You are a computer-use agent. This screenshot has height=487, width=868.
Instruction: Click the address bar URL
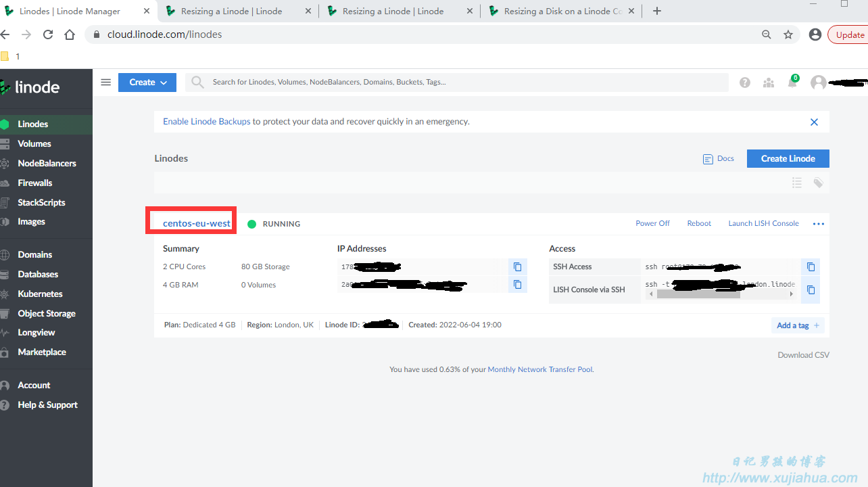(164, 34)
